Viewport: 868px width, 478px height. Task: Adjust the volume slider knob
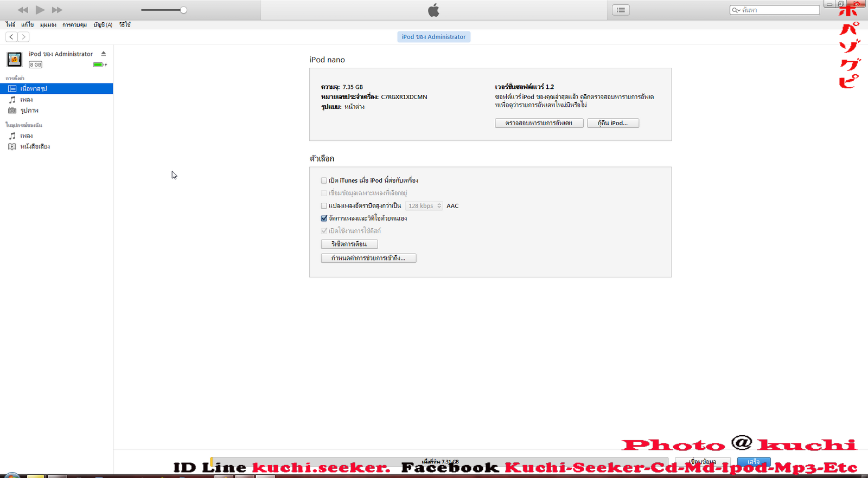point(183,10)
